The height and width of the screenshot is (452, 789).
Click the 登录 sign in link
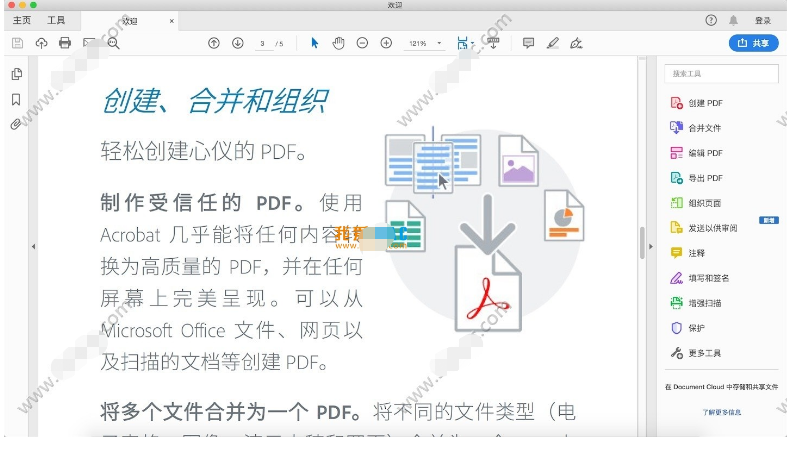pos(763,21)
